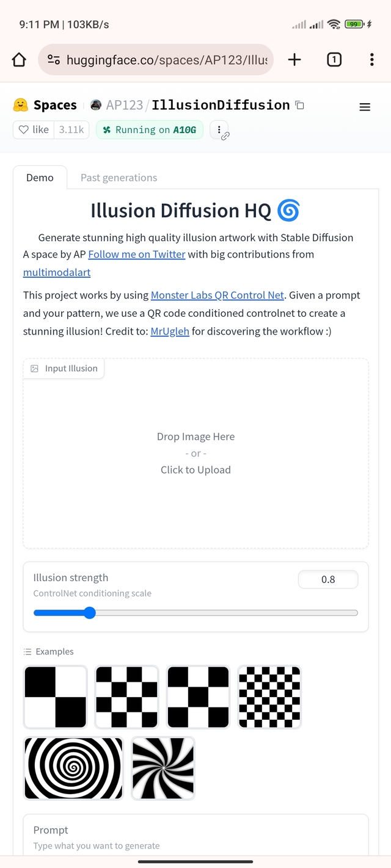
Task: Tap the browser home icon
Action: pyautogui.click(x=19, y=59)
